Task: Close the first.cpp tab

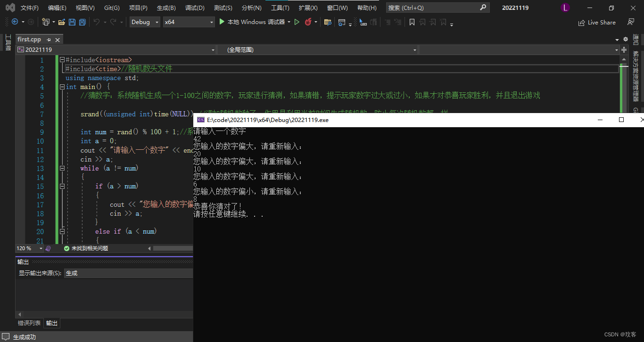Action: point(58,40)
